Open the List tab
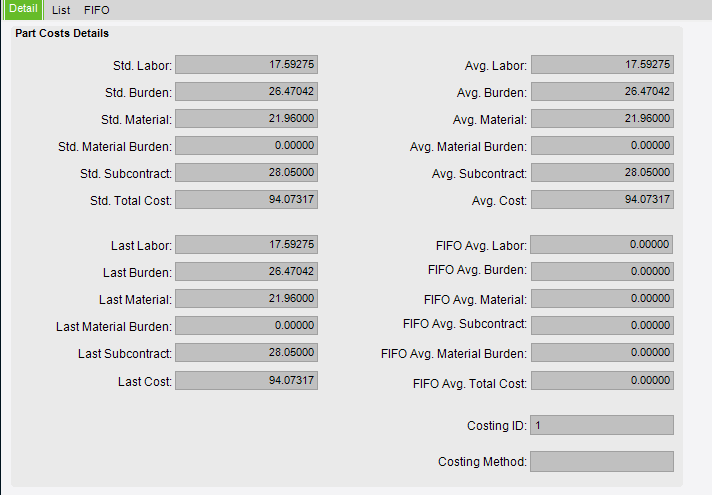The width and height of the screenshot is (712, 495). (61, 10)
